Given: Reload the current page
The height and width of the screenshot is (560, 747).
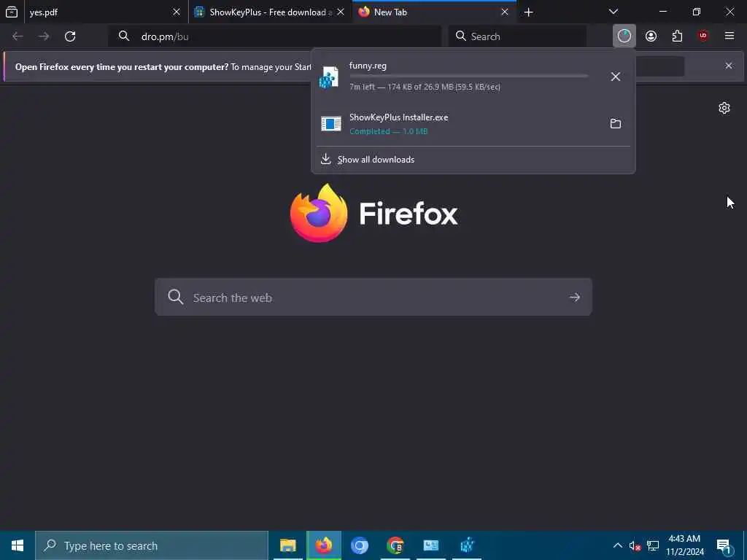Looking at the screenshot, I should [x=70, y=36].
